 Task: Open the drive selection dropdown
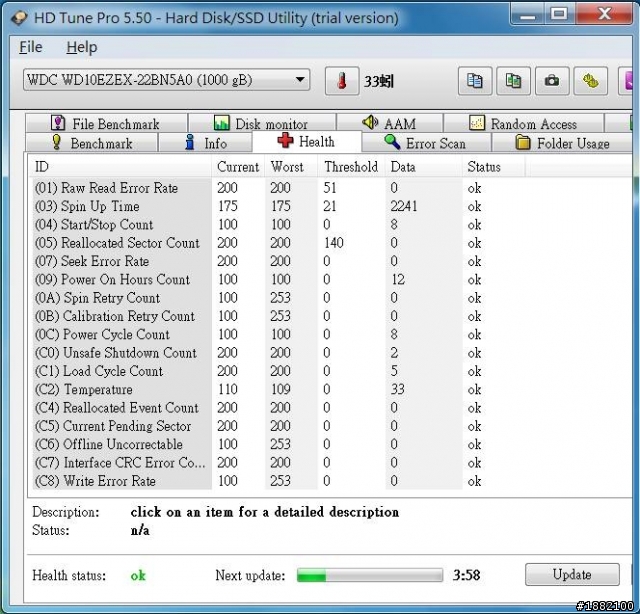tap(167, 80)
